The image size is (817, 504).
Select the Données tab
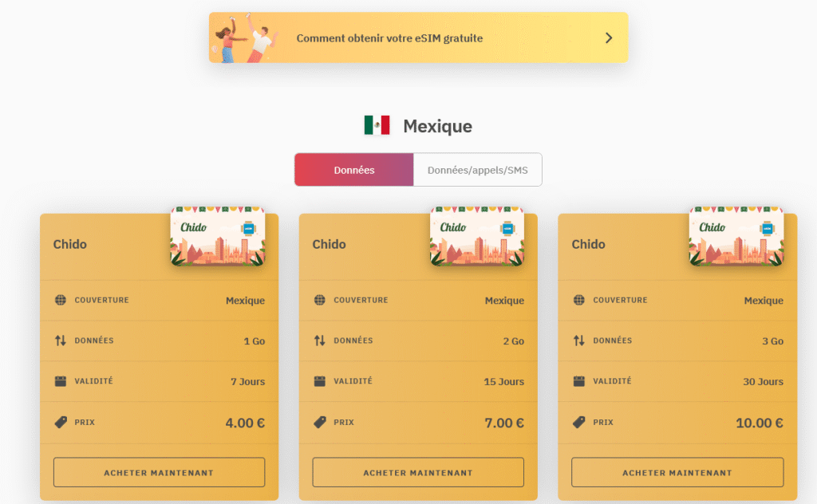click(354, 170)
